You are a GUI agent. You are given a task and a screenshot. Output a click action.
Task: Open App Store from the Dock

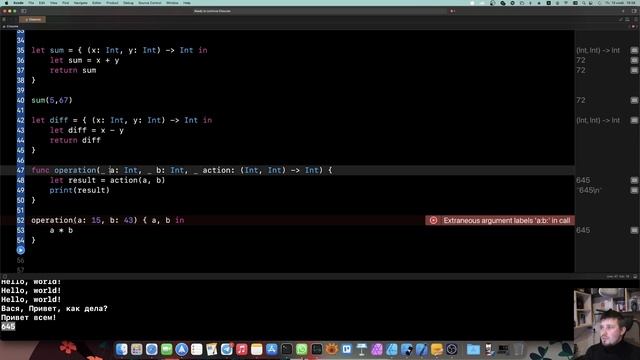[x=271, y=349]
